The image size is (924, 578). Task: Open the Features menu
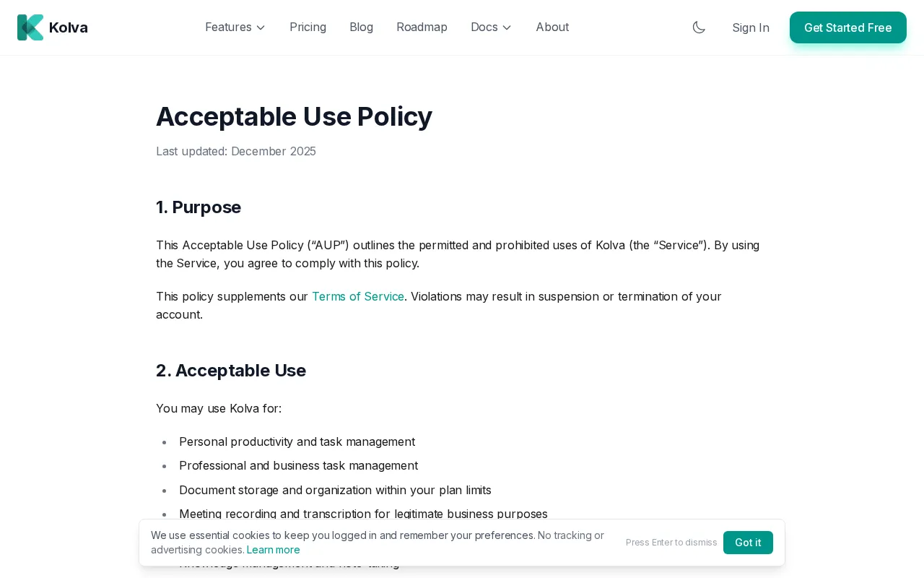pos(235,27)
